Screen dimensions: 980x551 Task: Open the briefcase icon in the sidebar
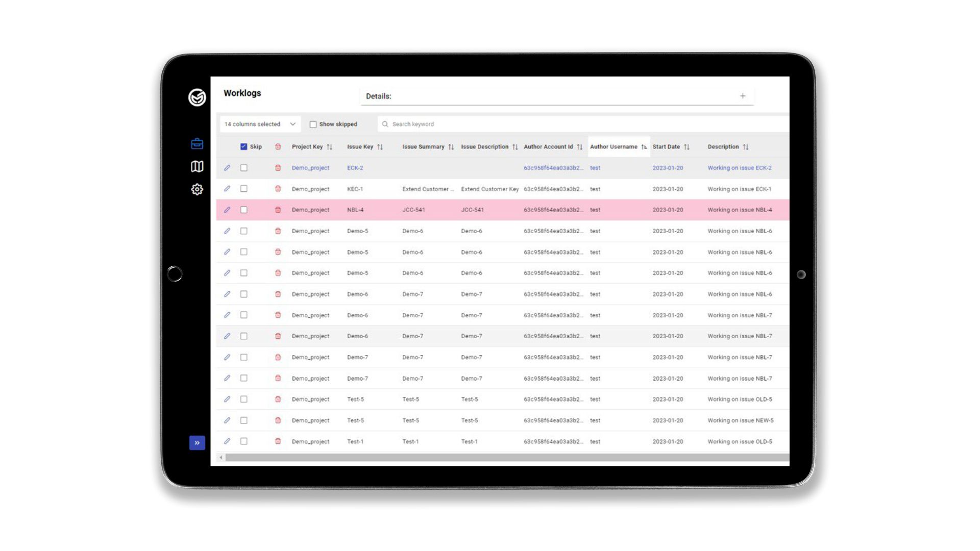(x=197, y=144)
